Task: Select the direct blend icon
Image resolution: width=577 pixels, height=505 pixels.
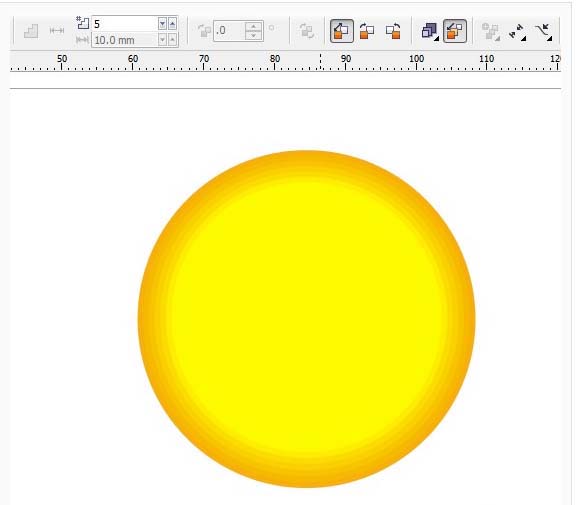Action: tap(341, 31)
